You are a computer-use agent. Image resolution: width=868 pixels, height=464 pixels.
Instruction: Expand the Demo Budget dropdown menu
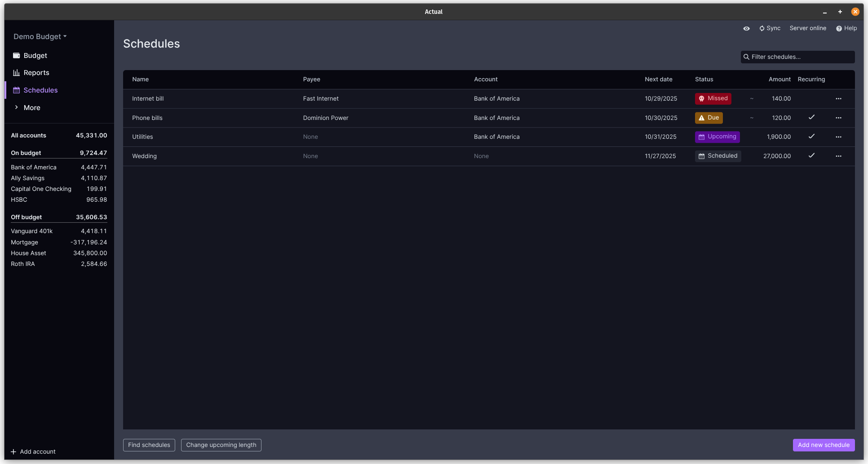click(x=40, y=37)
